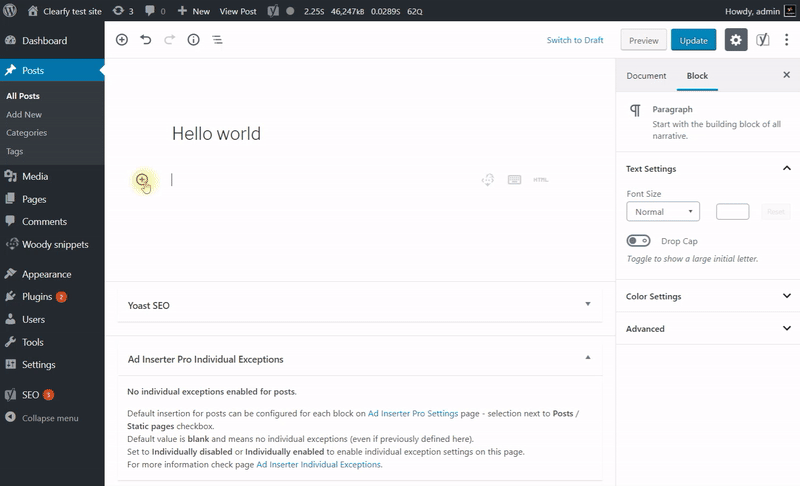This screenshot has height=486, width=800.
Task: Click the Add block icon in top toolbar
Action: pos(122,40)
